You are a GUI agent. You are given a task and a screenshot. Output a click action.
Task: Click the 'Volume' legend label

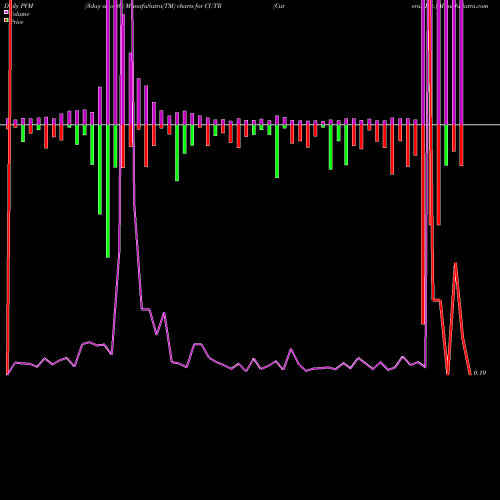pos(20,14)
